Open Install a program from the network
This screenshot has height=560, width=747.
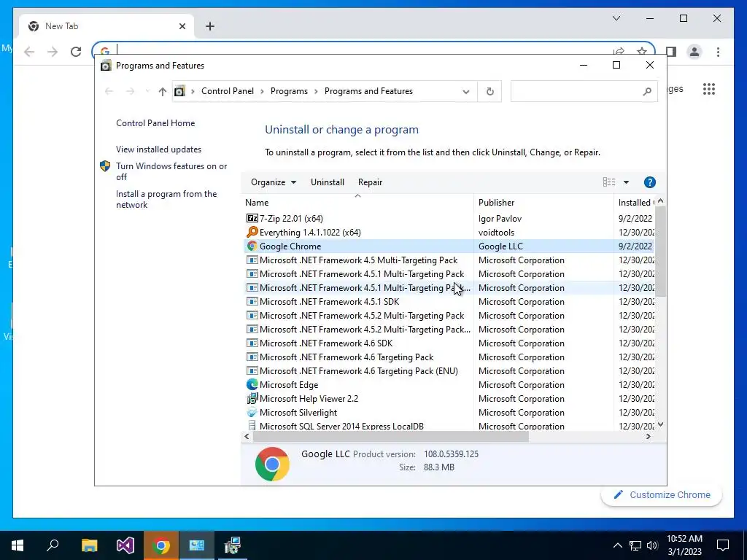[166, 200]
